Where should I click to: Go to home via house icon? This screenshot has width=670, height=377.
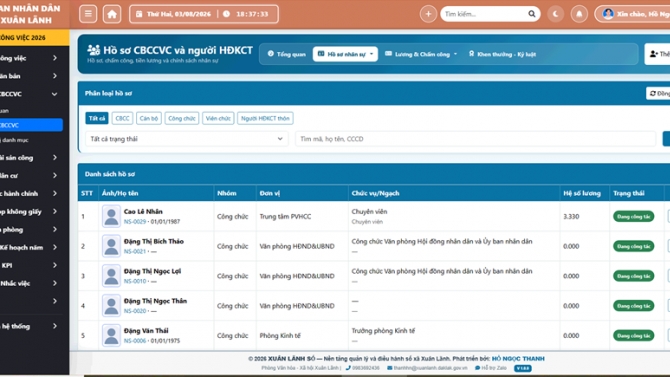coord(112,14)
